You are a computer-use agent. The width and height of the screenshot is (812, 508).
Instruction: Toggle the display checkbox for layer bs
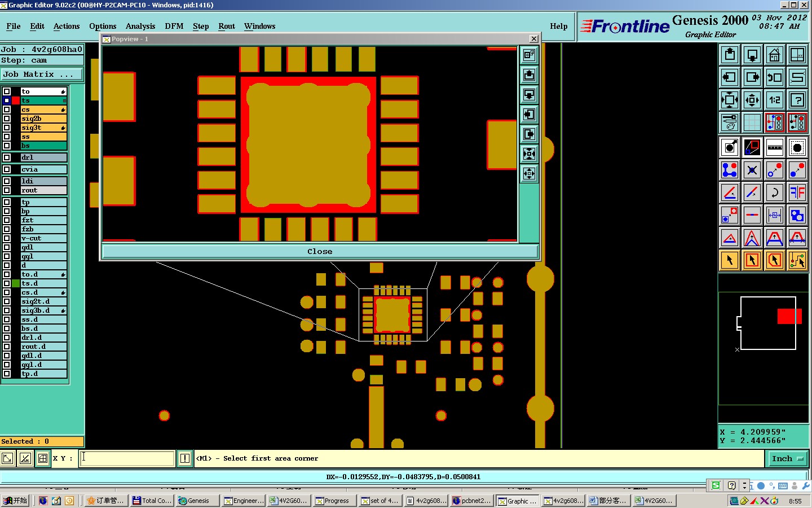tap(7, 146)
